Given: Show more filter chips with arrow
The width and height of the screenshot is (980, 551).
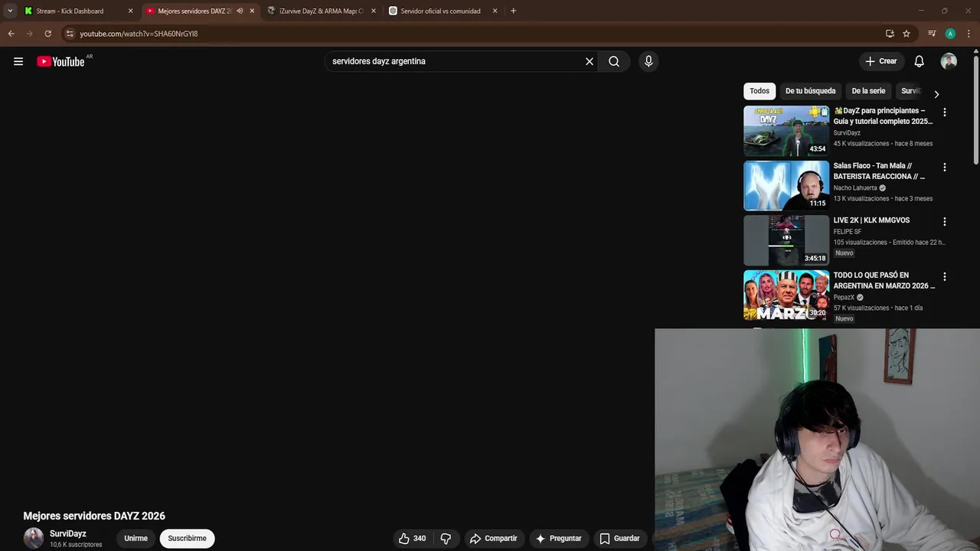Looking at the screenshot, I should (936, 94).
